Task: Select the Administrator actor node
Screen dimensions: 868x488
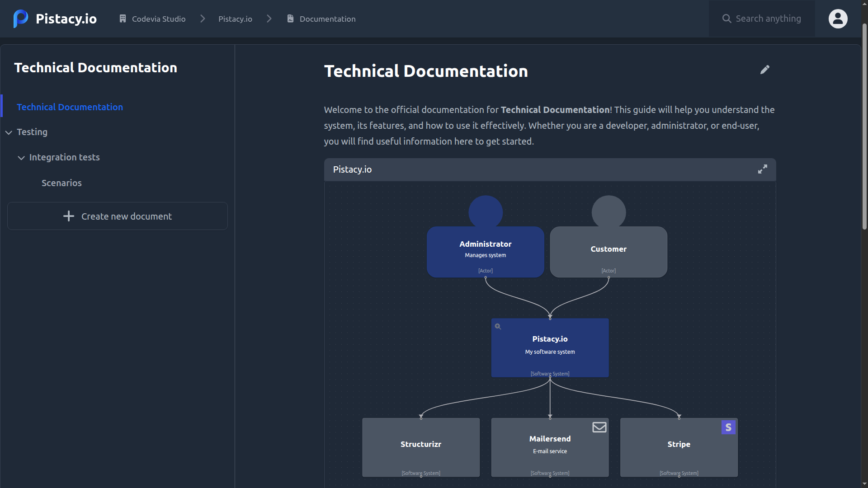Action: (486, 252)
